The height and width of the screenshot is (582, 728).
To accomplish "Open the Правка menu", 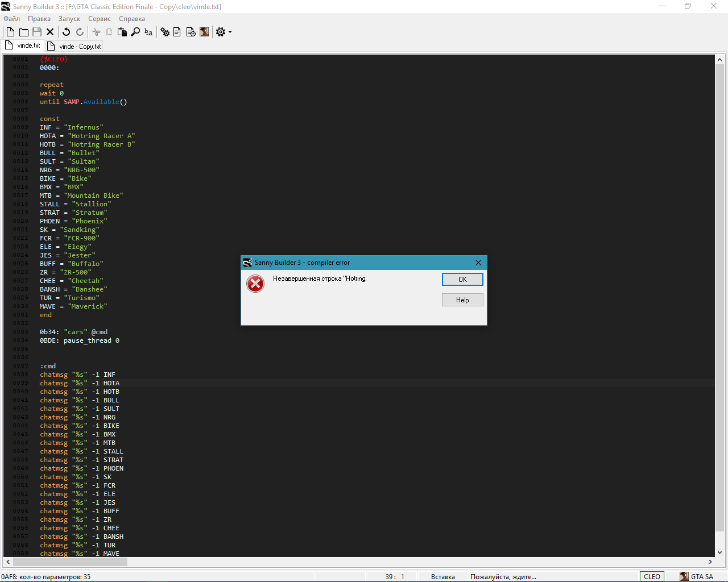I will 39,19.
